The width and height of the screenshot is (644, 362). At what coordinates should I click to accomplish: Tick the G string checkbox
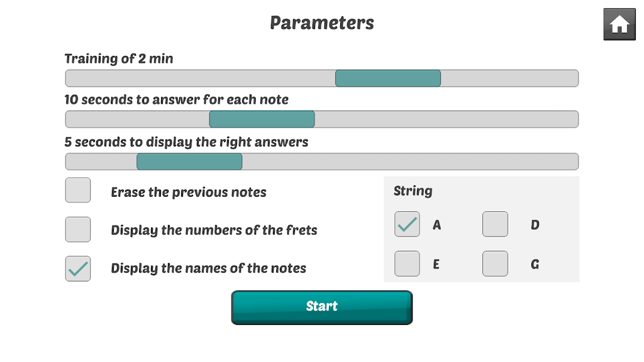pos(495,264)
